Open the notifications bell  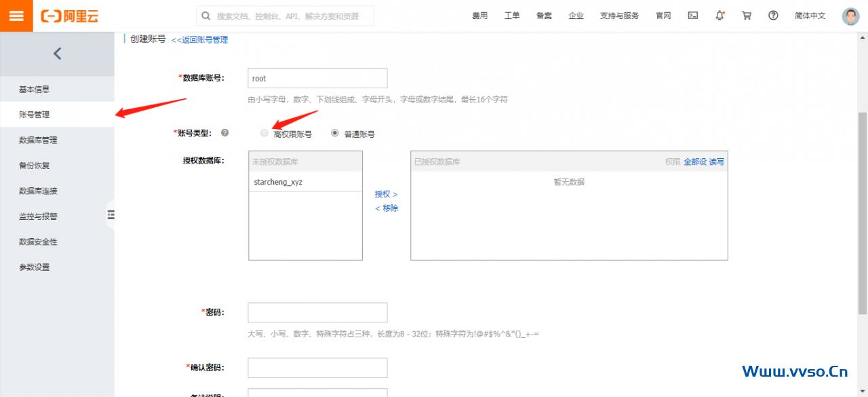(x=719, y=16)
